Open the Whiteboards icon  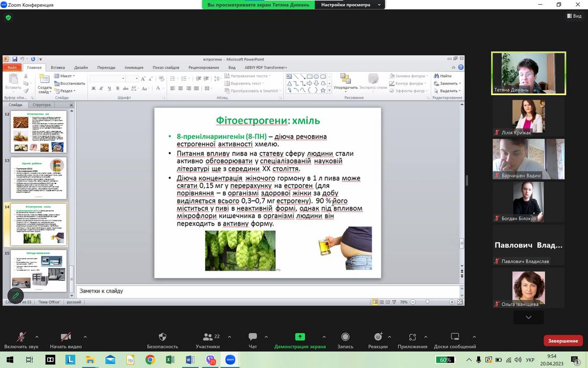coord(455,337)
